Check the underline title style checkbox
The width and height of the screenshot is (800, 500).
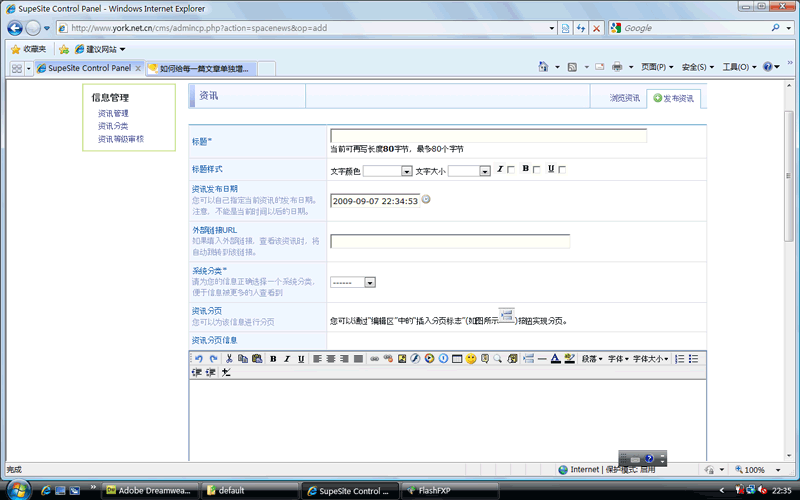pos(562,170)
